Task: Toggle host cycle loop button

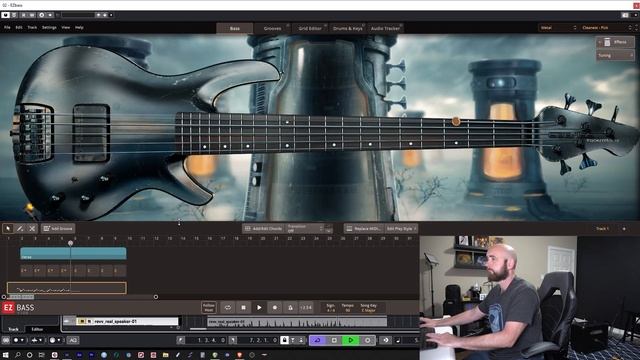Action: [x=318, y=340]
